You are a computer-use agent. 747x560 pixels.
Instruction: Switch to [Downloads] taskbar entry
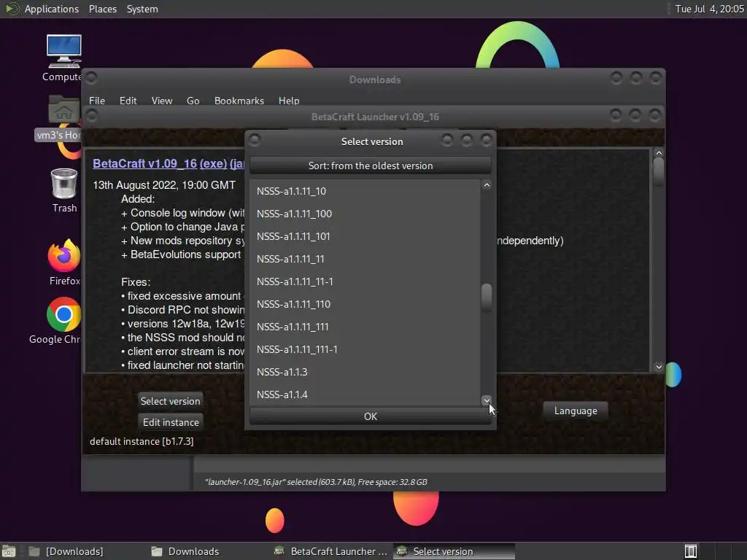click(66, 551)
